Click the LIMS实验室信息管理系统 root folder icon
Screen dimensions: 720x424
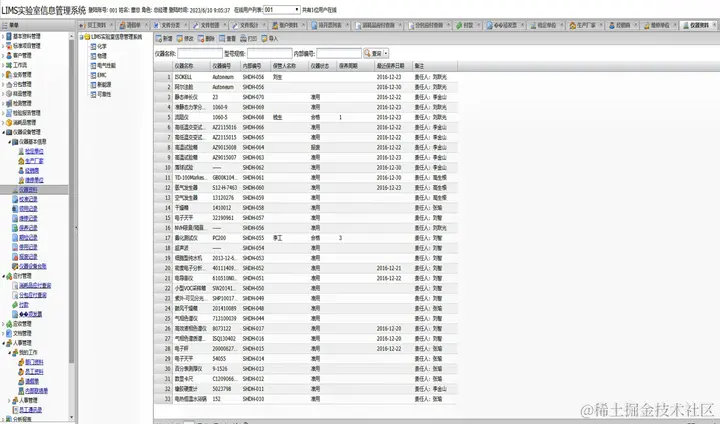coord(87,37)
